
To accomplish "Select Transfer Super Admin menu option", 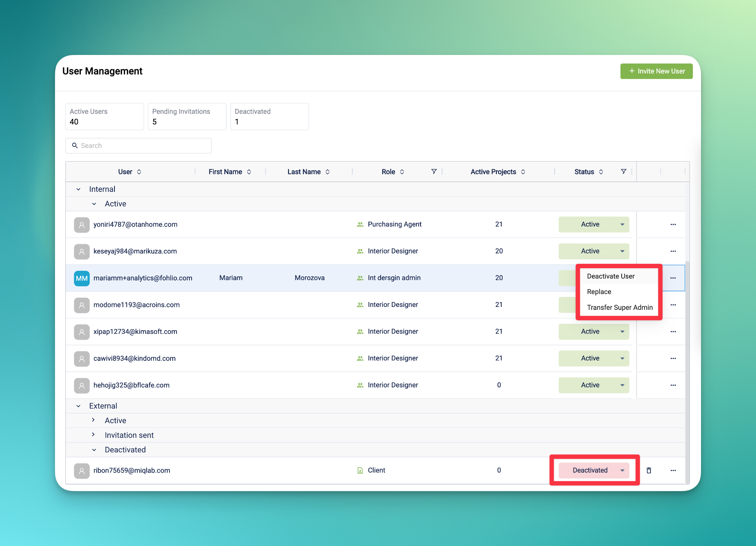I will [x=619, y=308].
